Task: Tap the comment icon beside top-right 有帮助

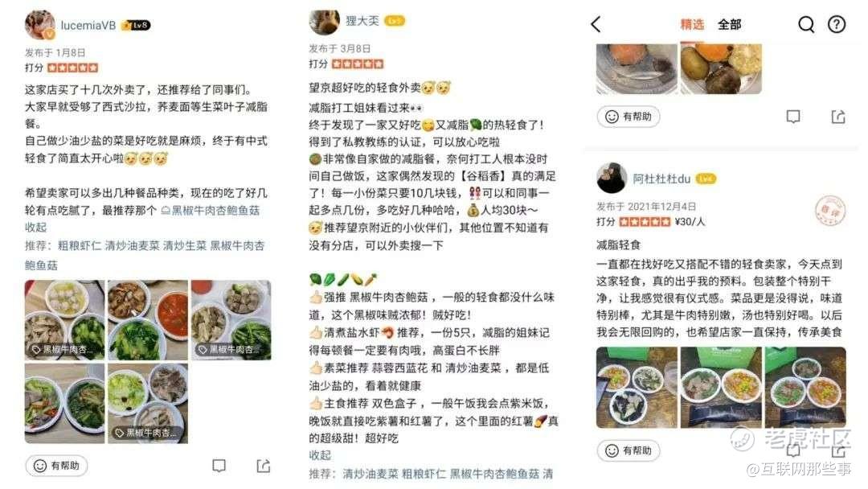Action: click(793, 117)
